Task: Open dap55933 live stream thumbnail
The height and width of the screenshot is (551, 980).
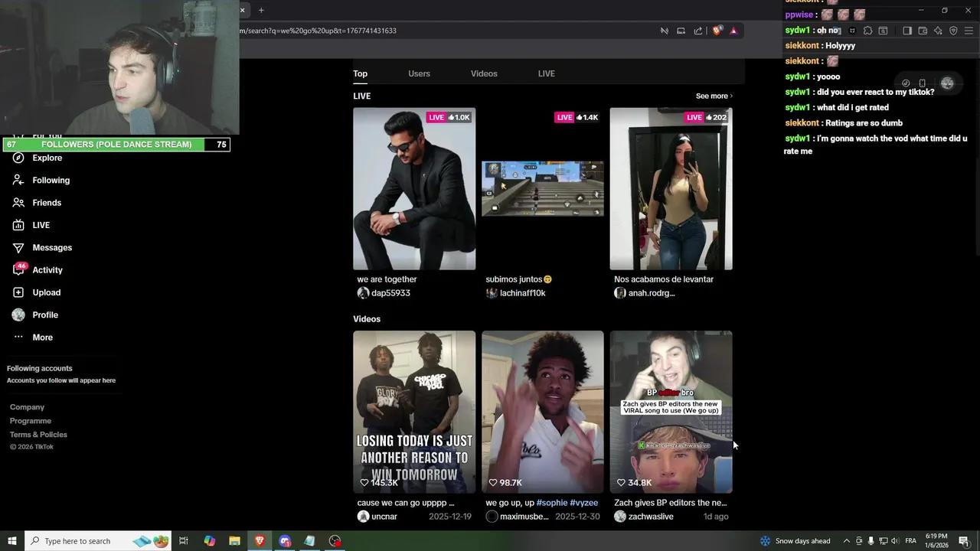Action: click(x=414, y=189)
